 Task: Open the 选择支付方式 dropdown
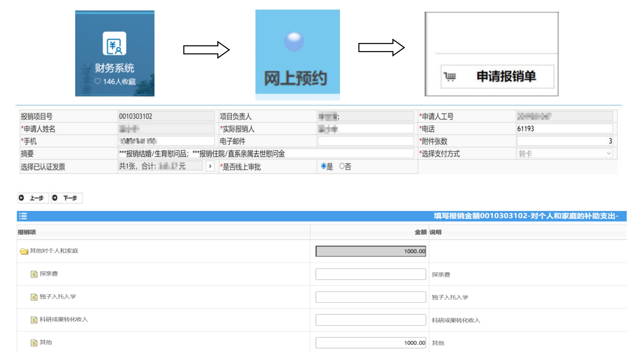coord(565,154)
